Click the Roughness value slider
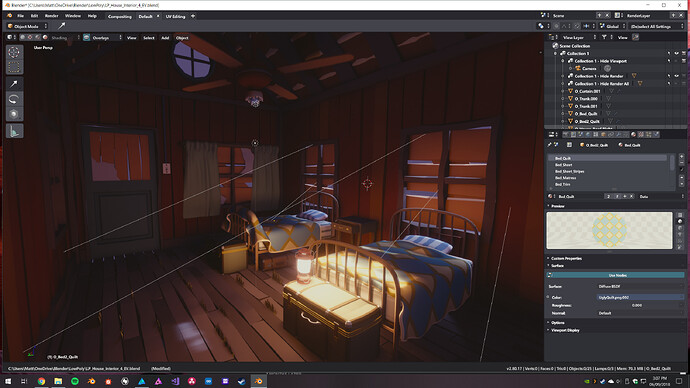Image resolution: width=690 pixels, height=388 pixels. (640, 305)
